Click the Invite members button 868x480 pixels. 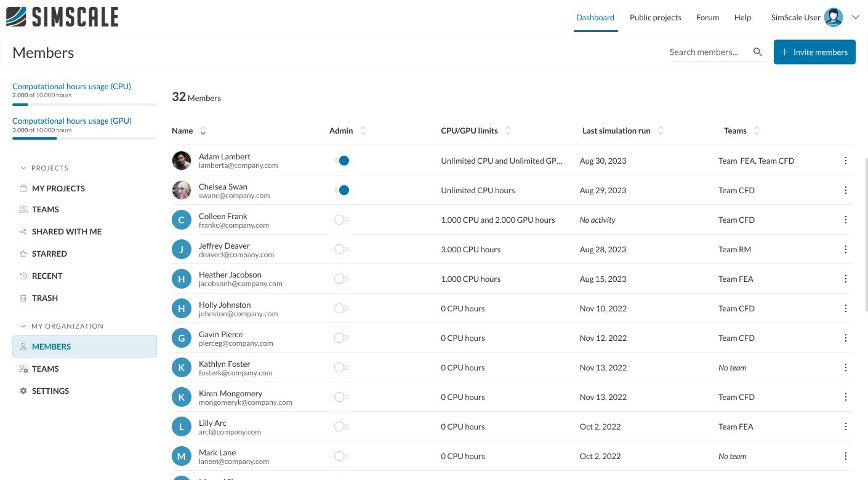pyautogui.click(x=814, y=52)
